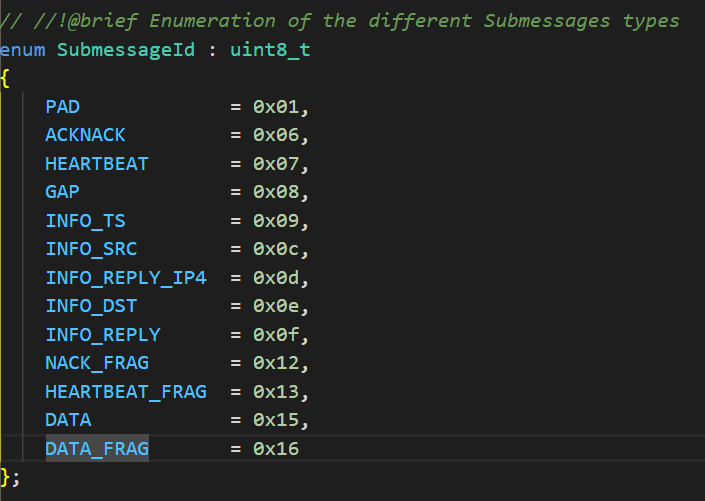Image resolution: width=705 pixels, height=501 pixels.
Task: Click the INFO_DST enumerator
Action: (91, 306)
